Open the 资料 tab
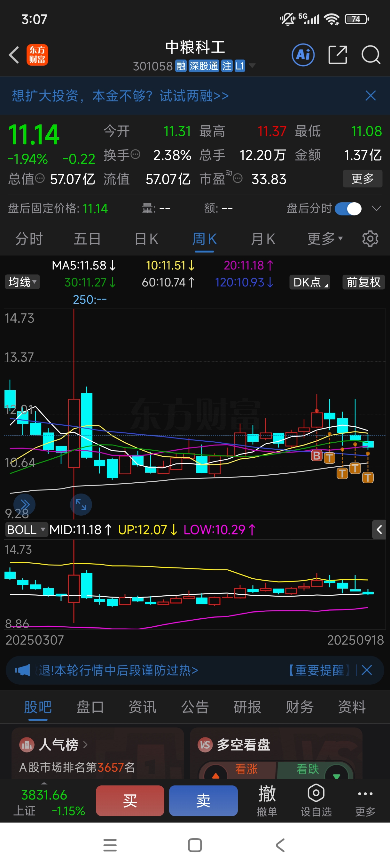The image size is (390, 868). click(352, 707)
